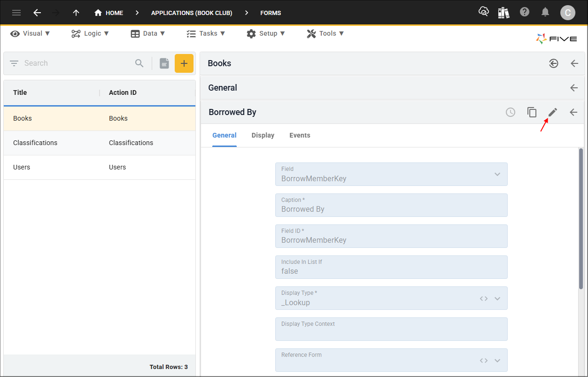588x377 pixels.
Task: Open the Tasks menu
Action: (x=206, y=33)
